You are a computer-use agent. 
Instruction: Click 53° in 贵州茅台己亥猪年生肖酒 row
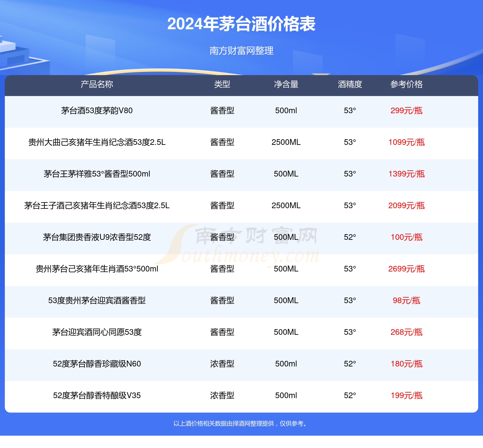pos(350,269)
